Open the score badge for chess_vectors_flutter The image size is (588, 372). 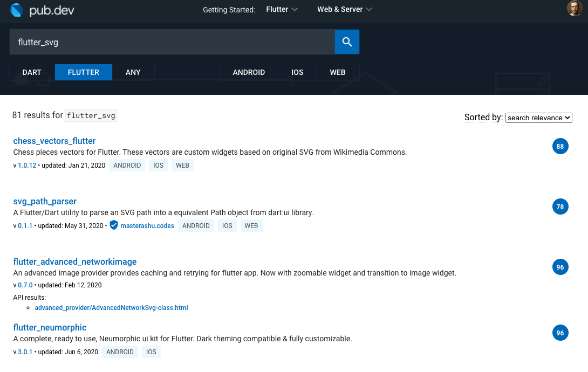coord(560,146)
